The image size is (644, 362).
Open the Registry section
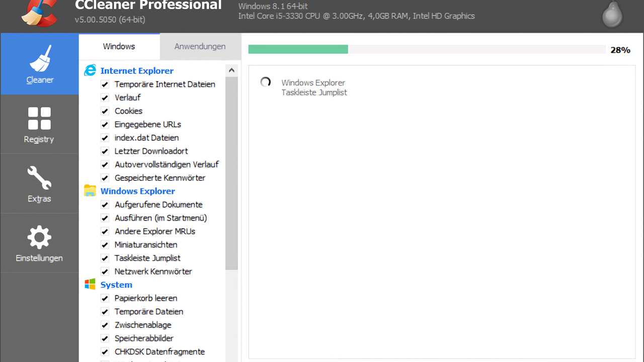(40, 124)
